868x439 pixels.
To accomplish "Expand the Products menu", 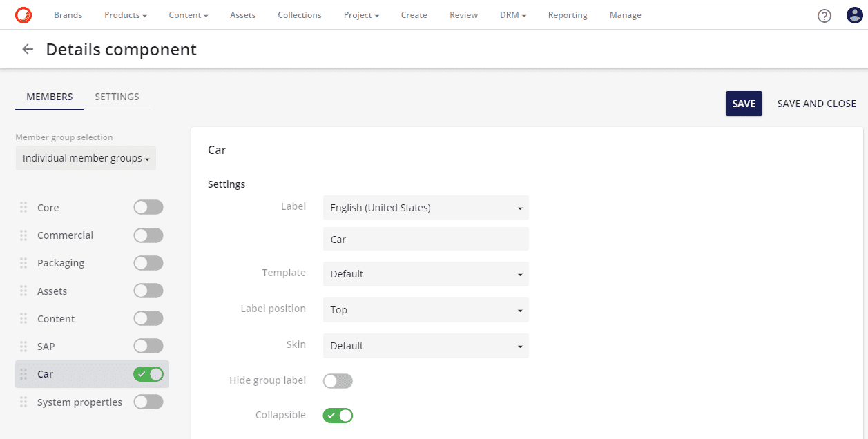I will (x=126, y=15).
